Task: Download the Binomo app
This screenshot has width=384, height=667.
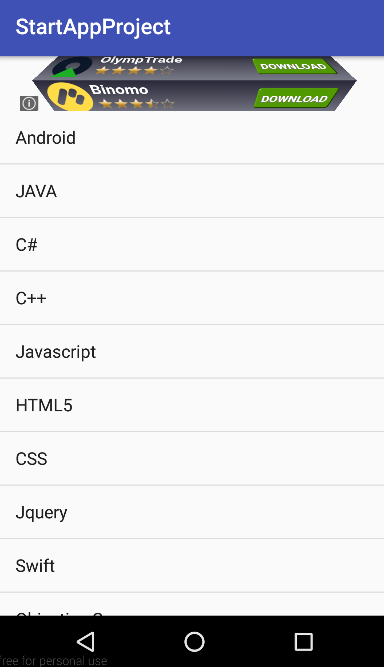Action: coord(296,98)
